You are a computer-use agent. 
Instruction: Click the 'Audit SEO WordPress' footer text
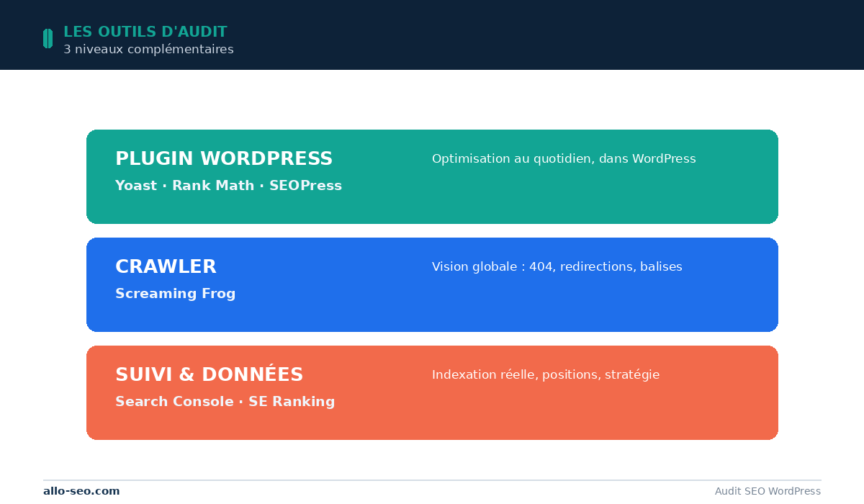(x=768, y=491)
